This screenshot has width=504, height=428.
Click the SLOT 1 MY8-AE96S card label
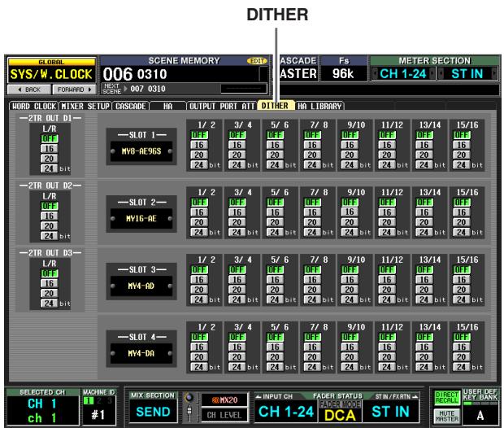pyautogui.click(x=141, y=151)
